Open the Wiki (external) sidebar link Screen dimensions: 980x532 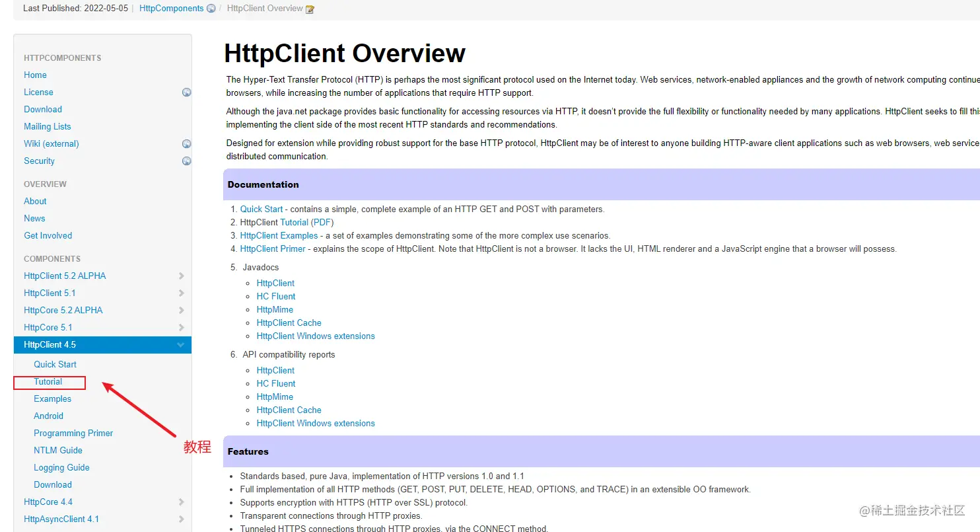(x=52, y=143)
